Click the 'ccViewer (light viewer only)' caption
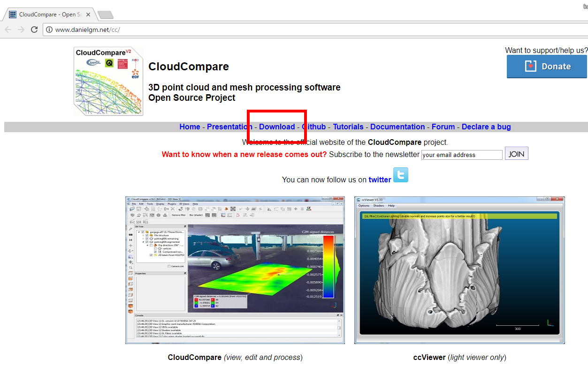 pos(459,357)
